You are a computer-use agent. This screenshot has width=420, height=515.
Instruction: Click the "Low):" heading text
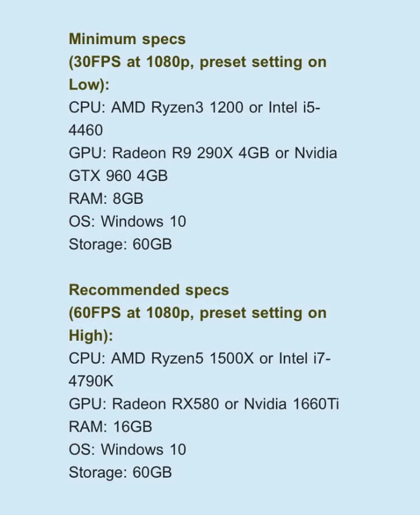(x=89, y=85)
